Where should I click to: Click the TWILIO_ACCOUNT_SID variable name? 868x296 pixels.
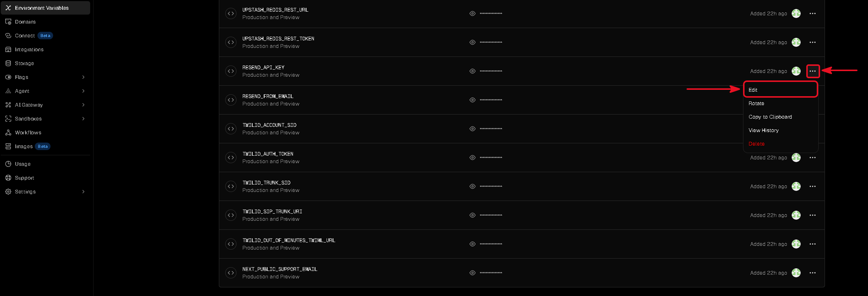pos(269,125)
